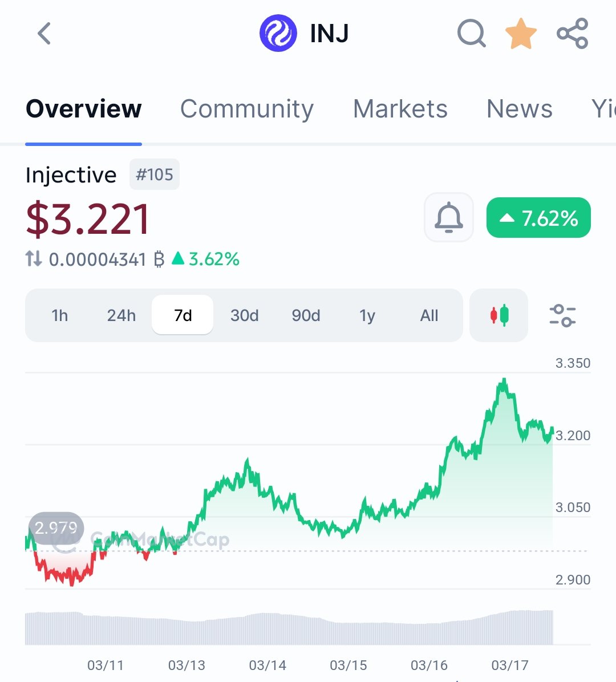Select the 7d chart range
The width and height of the screenshot is (616, 682).
183,315
